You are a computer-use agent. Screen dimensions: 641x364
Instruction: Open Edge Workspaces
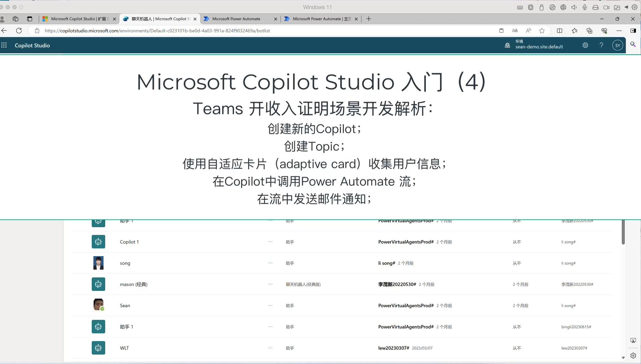coord(16,19)
